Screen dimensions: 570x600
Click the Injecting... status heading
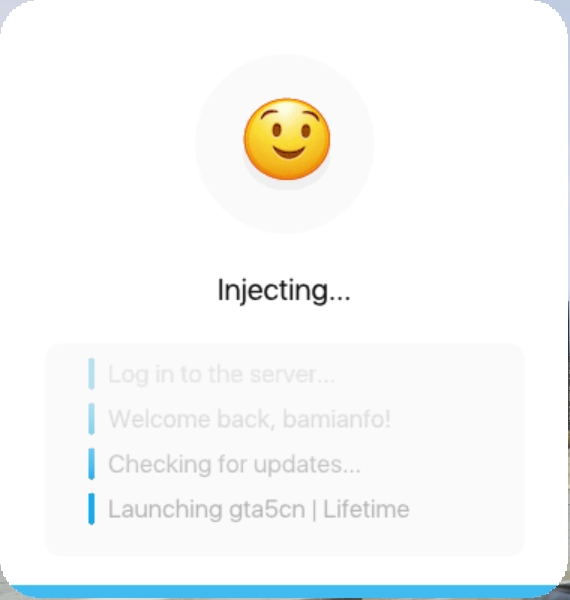click(x=284, y=291)
